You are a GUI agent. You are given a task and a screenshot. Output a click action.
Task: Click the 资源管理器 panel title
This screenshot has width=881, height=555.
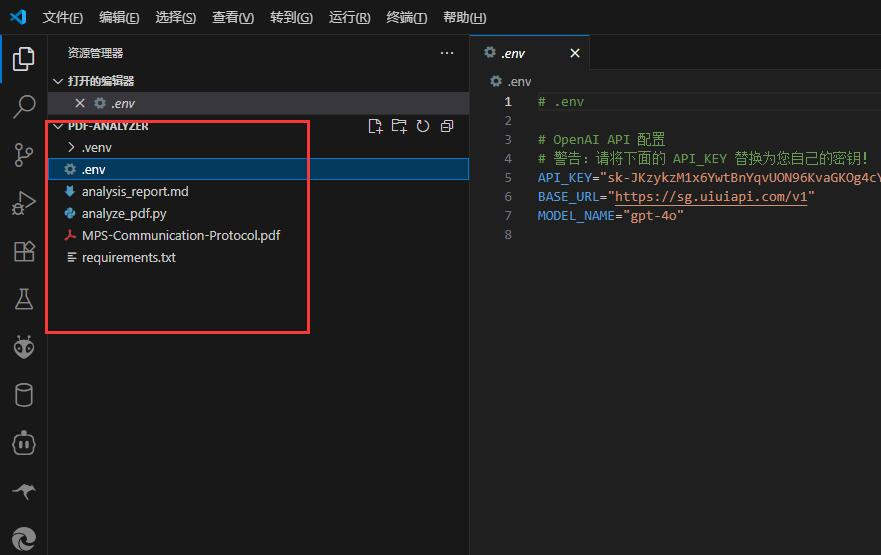(x=96, y=53)
